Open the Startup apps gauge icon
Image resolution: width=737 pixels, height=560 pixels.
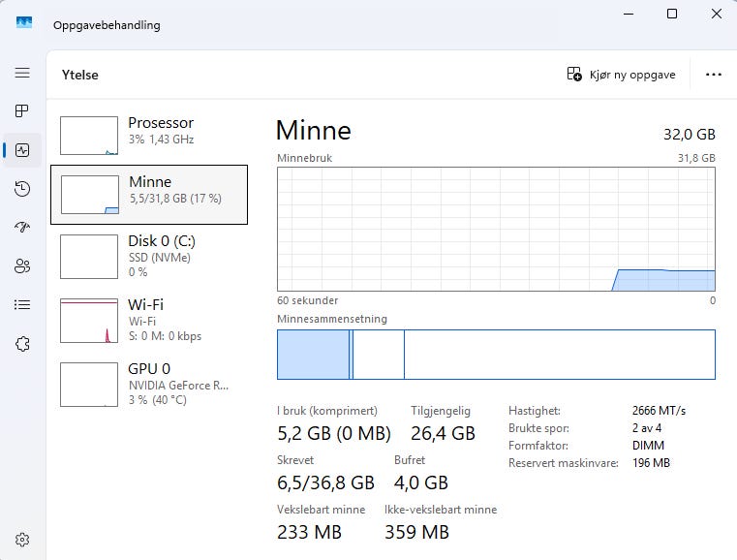coord(22,227)
